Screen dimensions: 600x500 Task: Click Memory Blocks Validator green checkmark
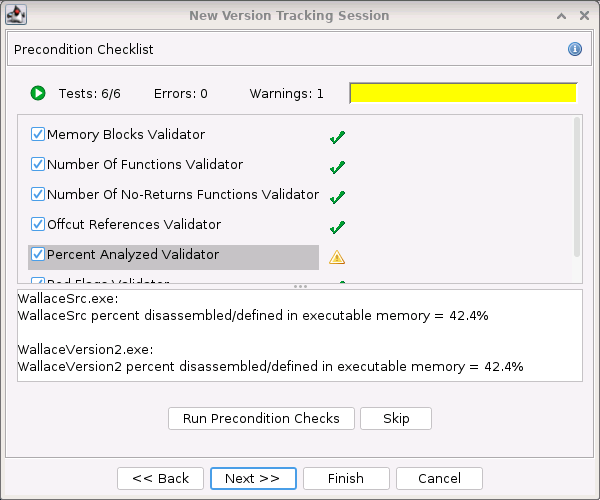pos(337,137)
